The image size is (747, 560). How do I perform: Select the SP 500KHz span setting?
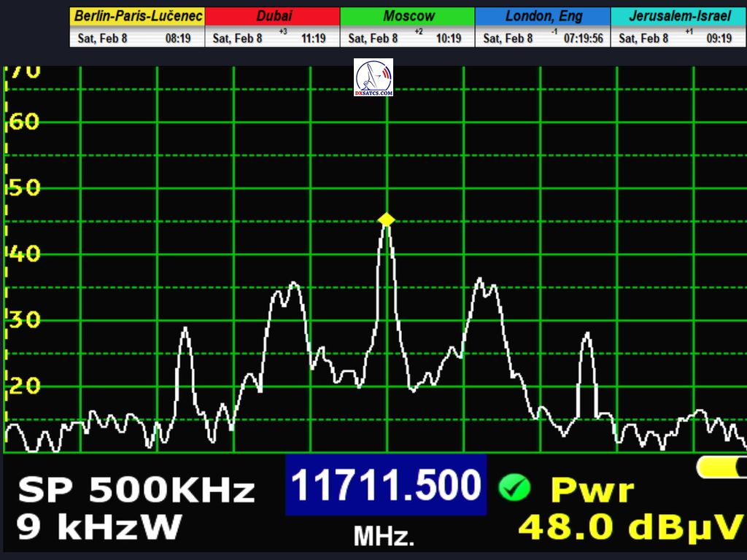tap(136, 491)
